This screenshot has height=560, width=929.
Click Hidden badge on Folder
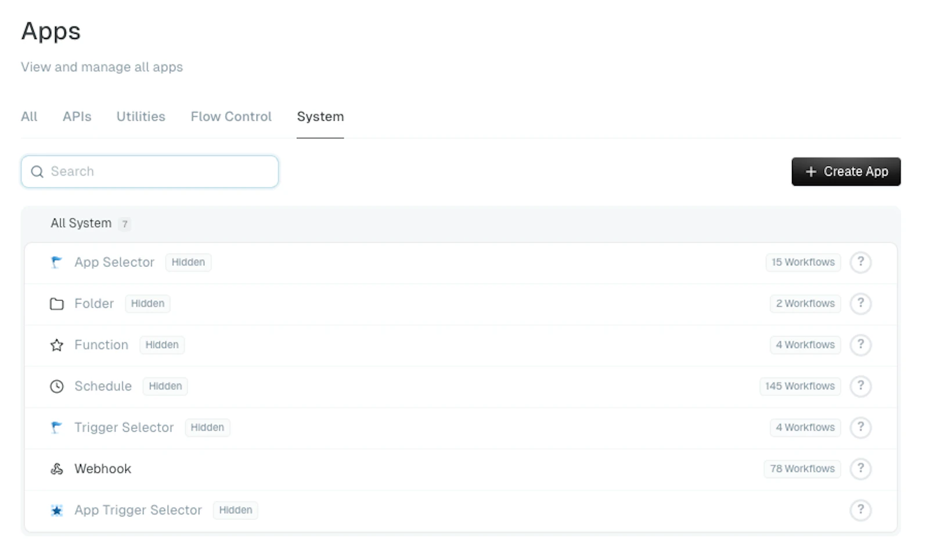pyautogui.click(x=147, y=304)
